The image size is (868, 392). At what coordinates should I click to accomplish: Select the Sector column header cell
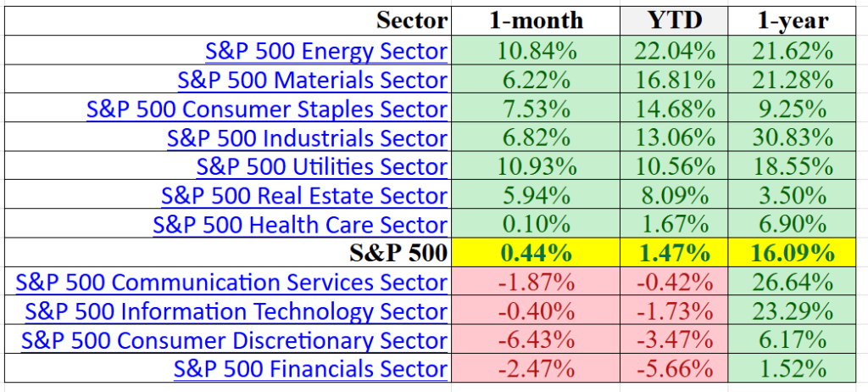pos(411,20)
